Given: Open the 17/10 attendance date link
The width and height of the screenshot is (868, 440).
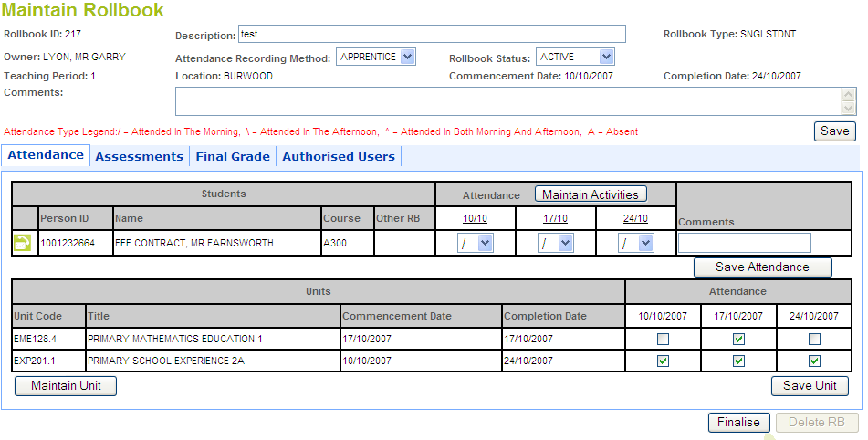Looking at the screenshot, I should point(555,218).
